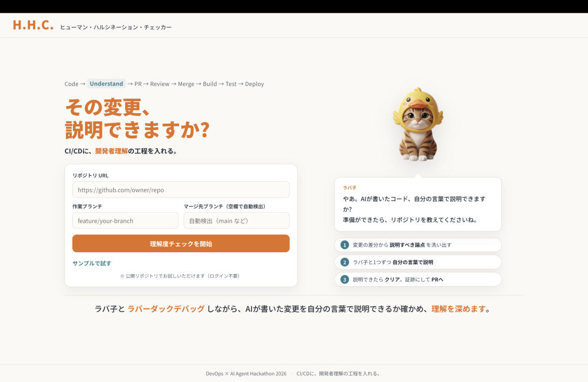Click the ヒューマン・ハルシネーション・チェッカー subtitle
Viewport: 588px width, 382px height.
click(116, 27)
